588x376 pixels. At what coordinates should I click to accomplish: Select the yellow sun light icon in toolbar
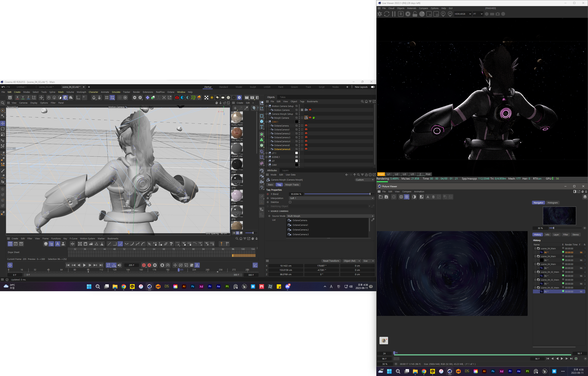(212, 98)
